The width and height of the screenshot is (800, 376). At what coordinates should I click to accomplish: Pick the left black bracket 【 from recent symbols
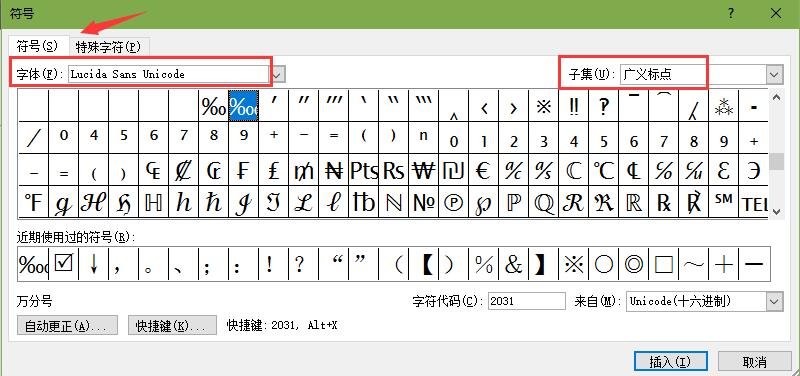click(x=423, y=264)
